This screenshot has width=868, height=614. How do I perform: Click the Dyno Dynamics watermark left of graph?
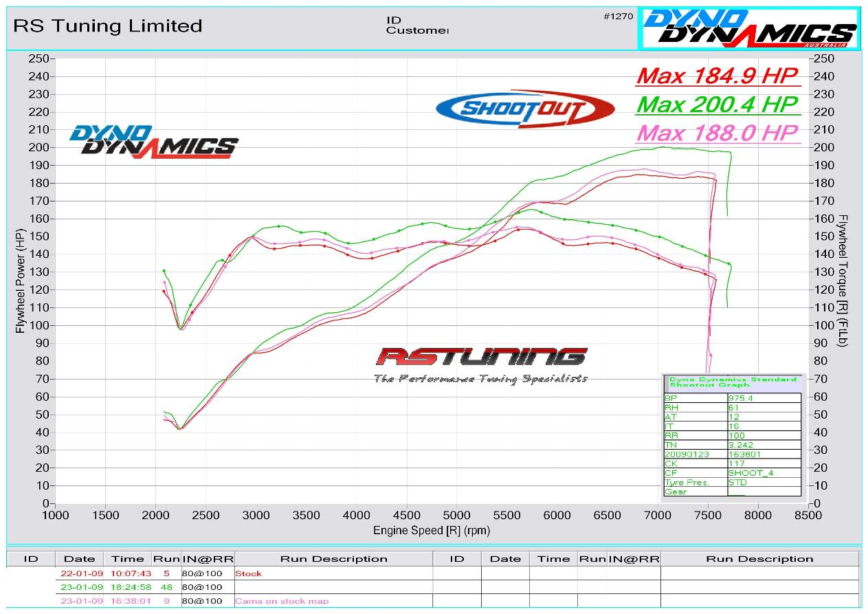coord(153,142)
